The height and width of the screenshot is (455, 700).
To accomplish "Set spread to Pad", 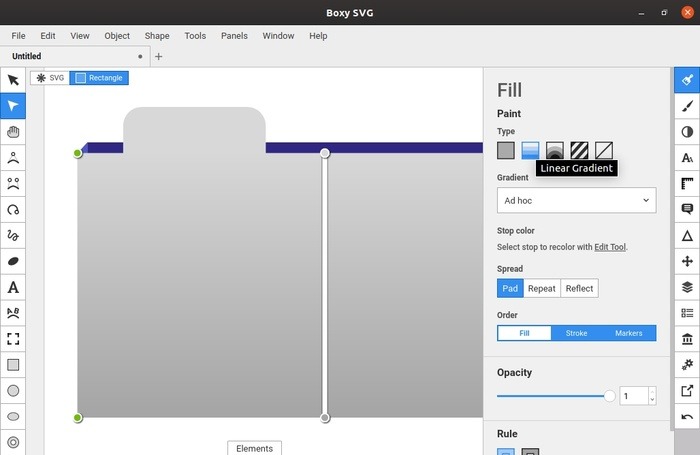I will (510, 288).
